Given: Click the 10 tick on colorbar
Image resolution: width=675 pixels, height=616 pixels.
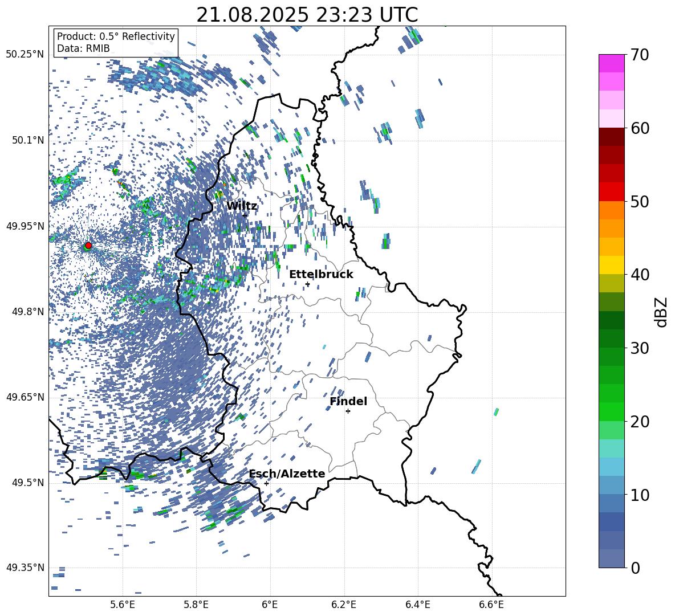Looking at the screenshot, I should coord(639,495).
